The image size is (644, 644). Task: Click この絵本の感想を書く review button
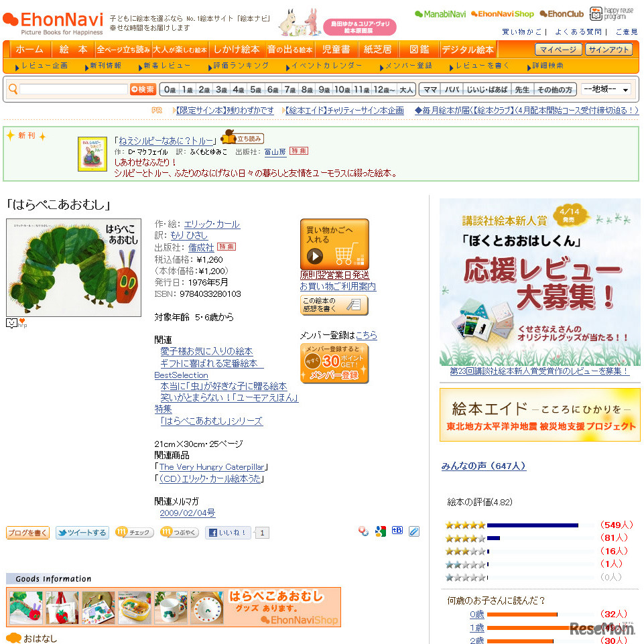[334, 305]
